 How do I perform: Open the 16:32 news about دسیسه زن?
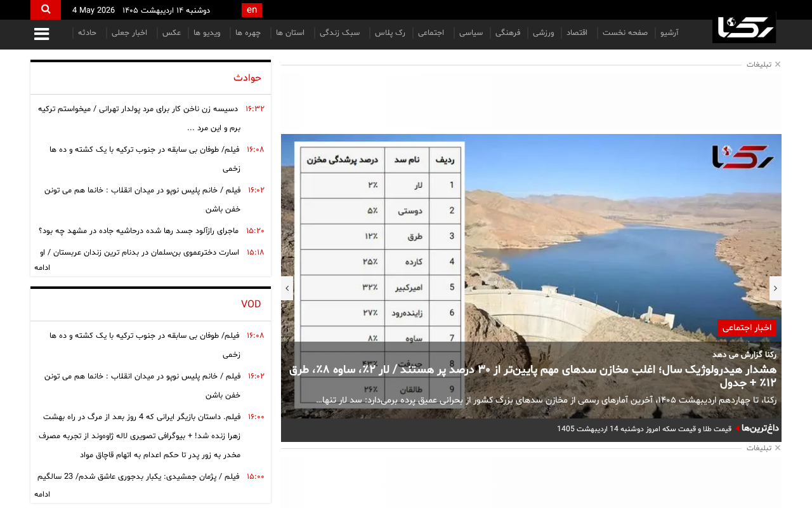[139, 118]
